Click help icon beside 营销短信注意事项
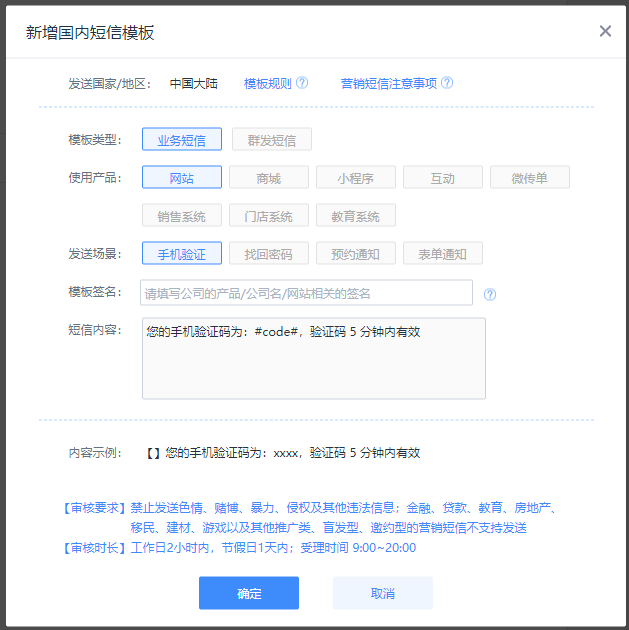629x630 pixels. (447, 83)
